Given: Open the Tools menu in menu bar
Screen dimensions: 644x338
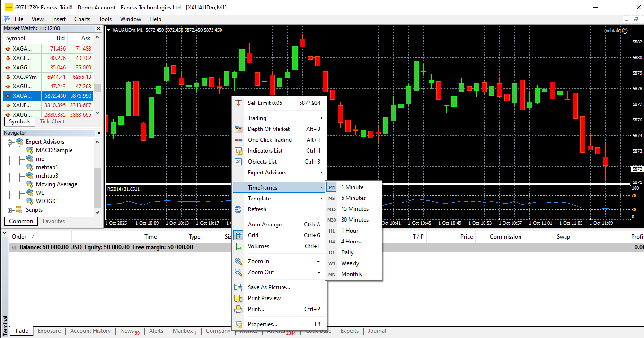Looking at the screenshot, I should pos(105,19).
